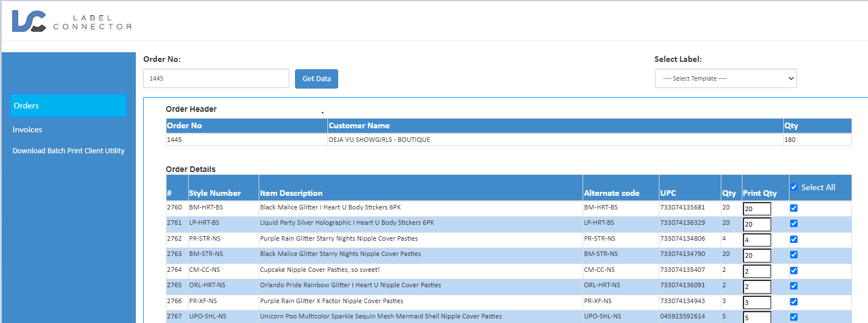Click the Unicorn Poo Multicolor Sparkle description
This screenshot has width=868, height=323.
click(x=381, y=317)
